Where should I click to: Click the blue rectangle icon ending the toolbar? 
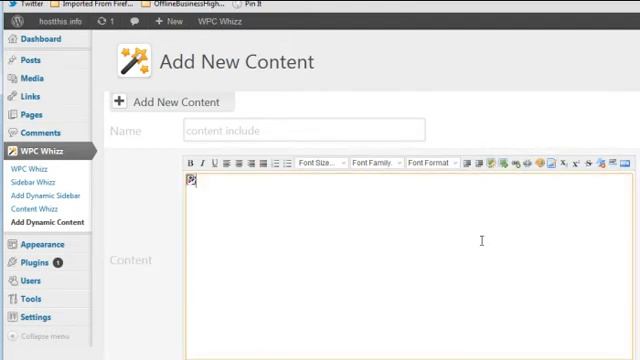625,163
